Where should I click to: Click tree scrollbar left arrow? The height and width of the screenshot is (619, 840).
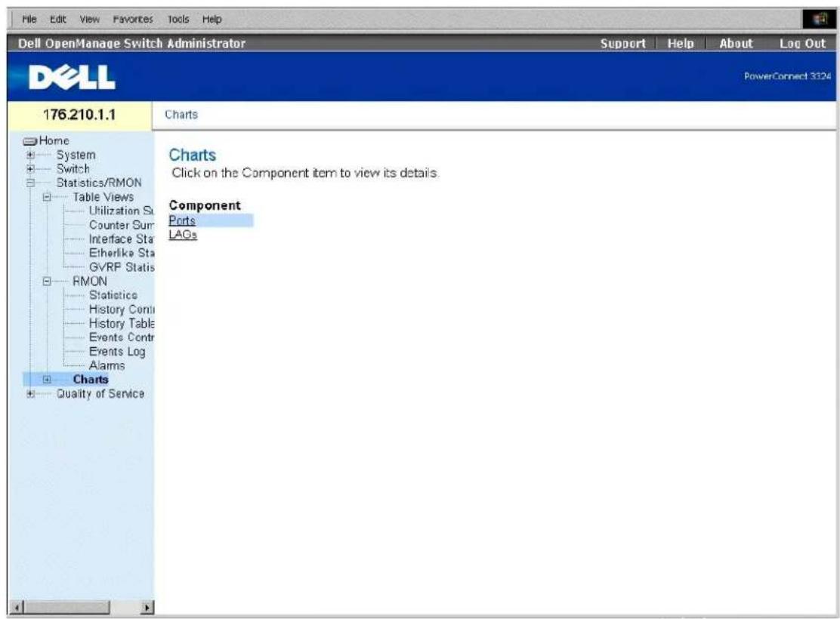tap(17, 608)
